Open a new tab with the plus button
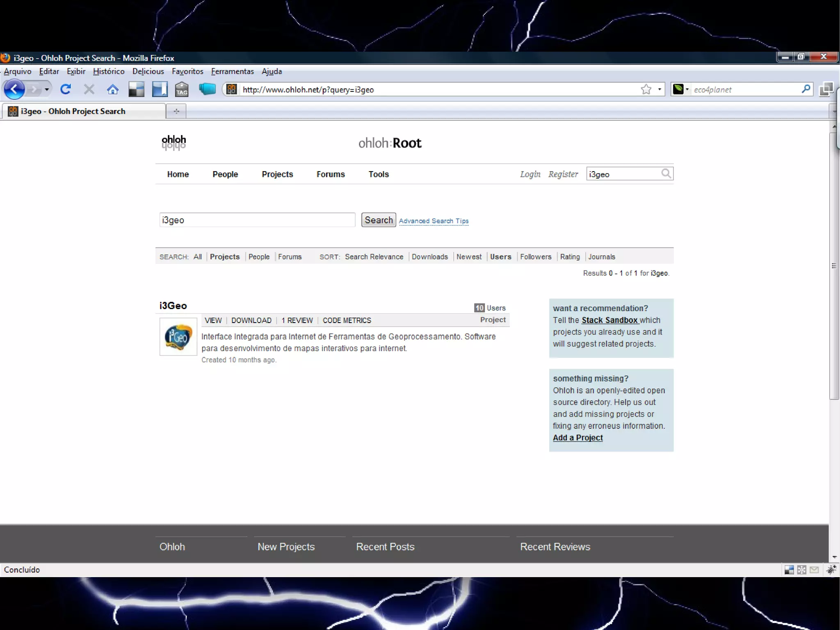Viewport: 840px width, 630px height. 176,111
